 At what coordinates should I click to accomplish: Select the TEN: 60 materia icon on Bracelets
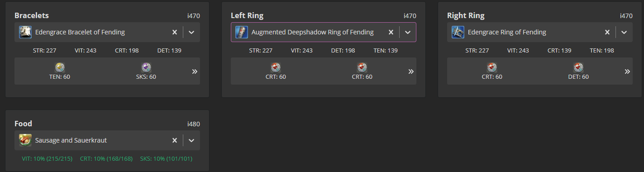point(60,67)
